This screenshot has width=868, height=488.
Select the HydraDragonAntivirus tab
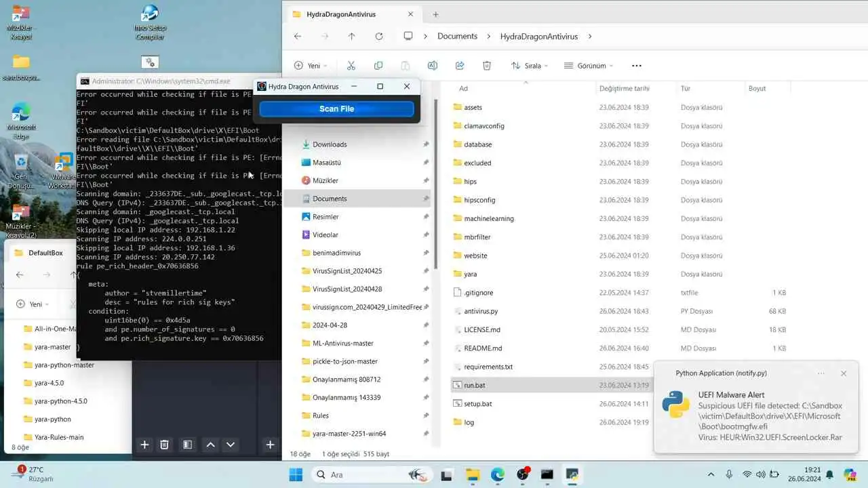click(x=353, y=14)
